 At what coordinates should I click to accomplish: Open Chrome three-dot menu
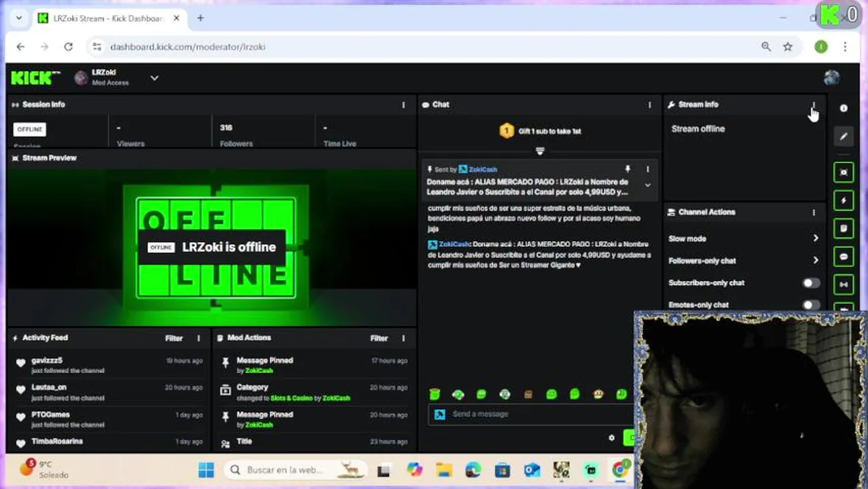point(845,47)
